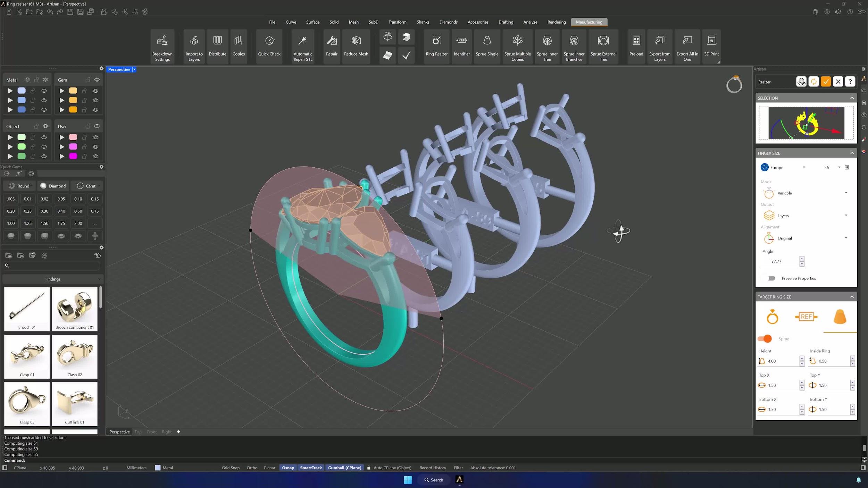
Task: Select the REF identifier target option
Action: tap(806, 317)
